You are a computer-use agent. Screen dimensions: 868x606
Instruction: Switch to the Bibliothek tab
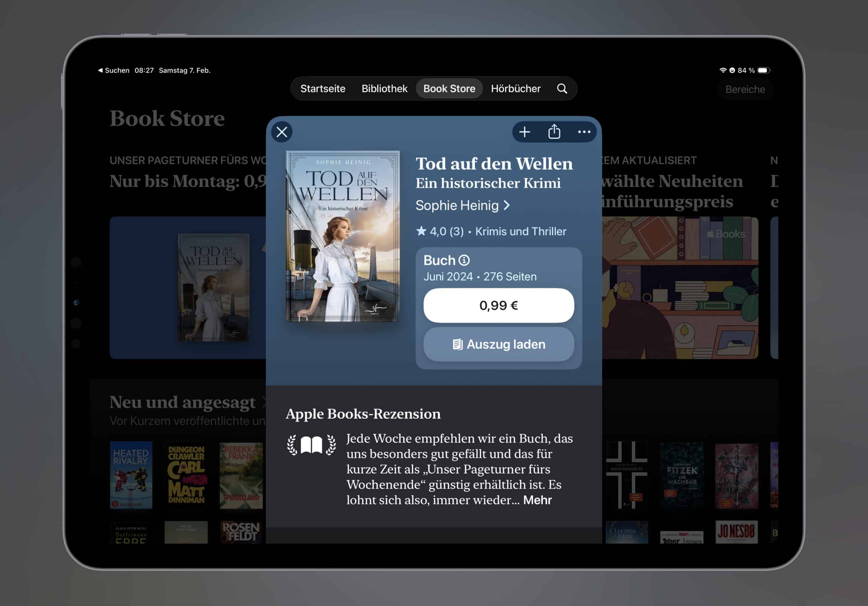tap(384, 89)
